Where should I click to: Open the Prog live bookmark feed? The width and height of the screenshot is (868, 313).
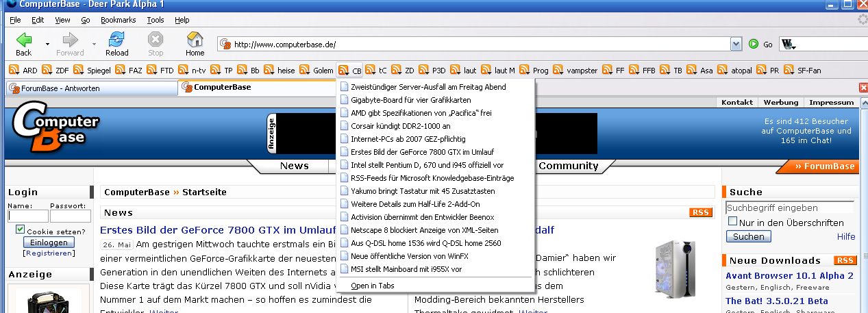tap(534, 70)
